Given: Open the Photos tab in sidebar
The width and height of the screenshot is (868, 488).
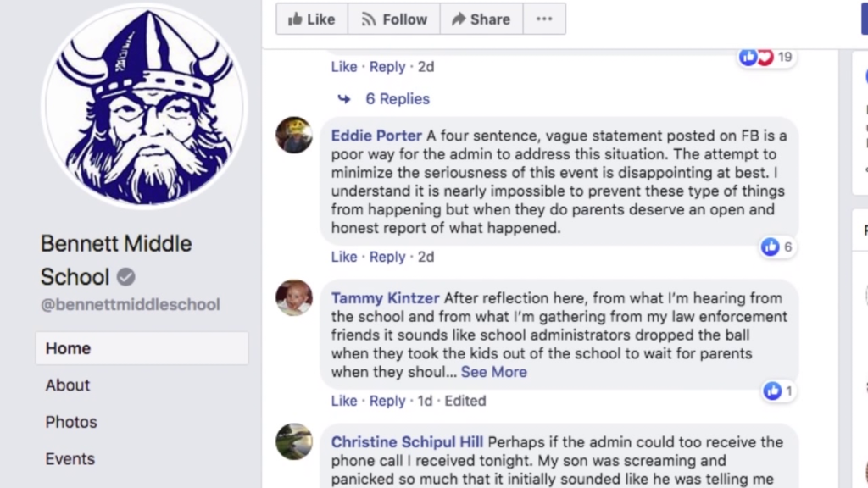Looking at the screenshot, I should (x=71, y=422).
